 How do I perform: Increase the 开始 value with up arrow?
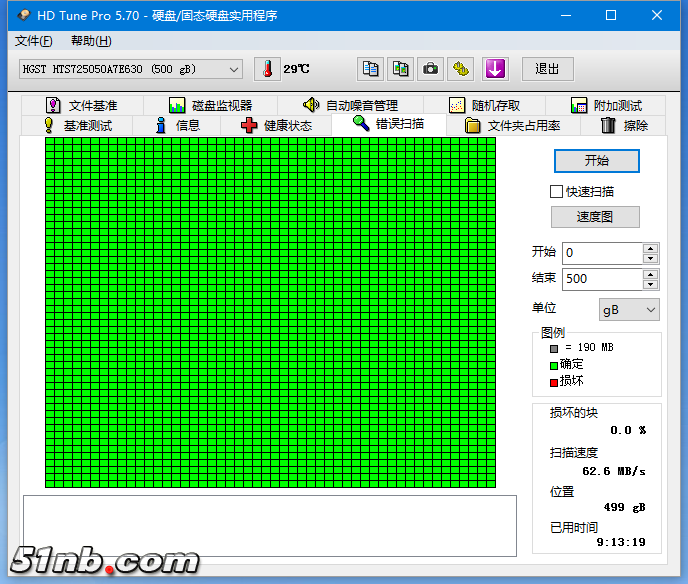point(651,248)
